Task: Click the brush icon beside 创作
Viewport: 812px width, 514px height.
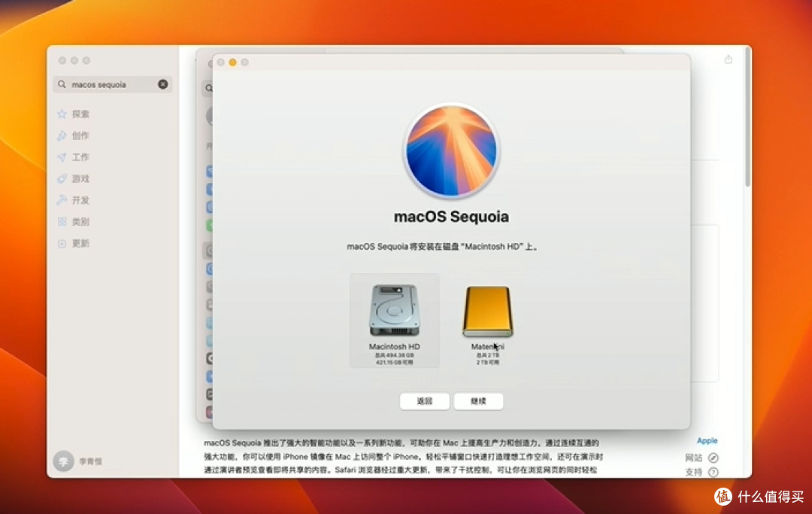Action: pyautogui.click(x=62, y=135)
